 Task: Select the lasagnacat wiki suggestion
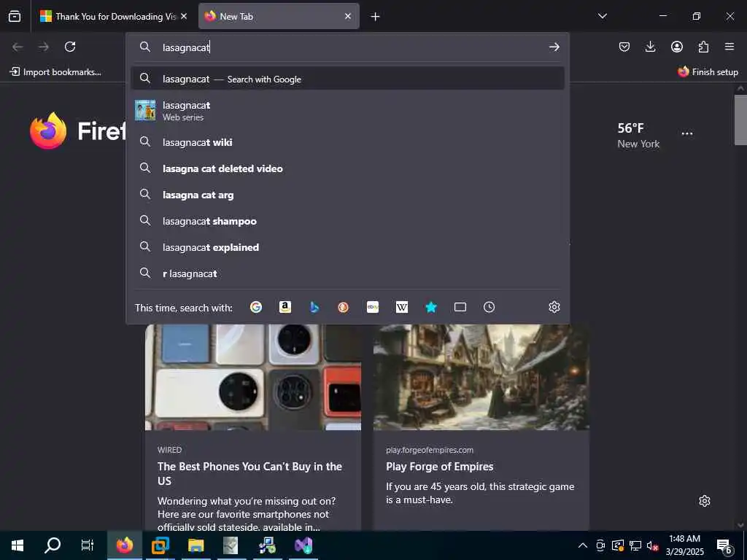(x=348, y=142)
